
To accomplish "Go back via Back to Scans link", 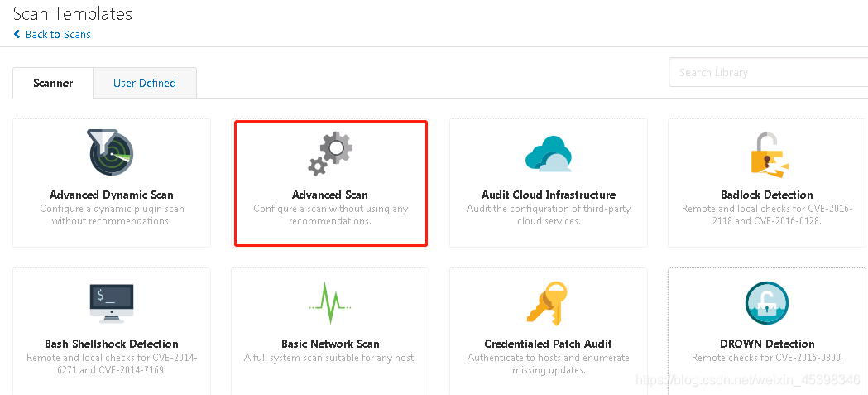I will click(58, 34).
